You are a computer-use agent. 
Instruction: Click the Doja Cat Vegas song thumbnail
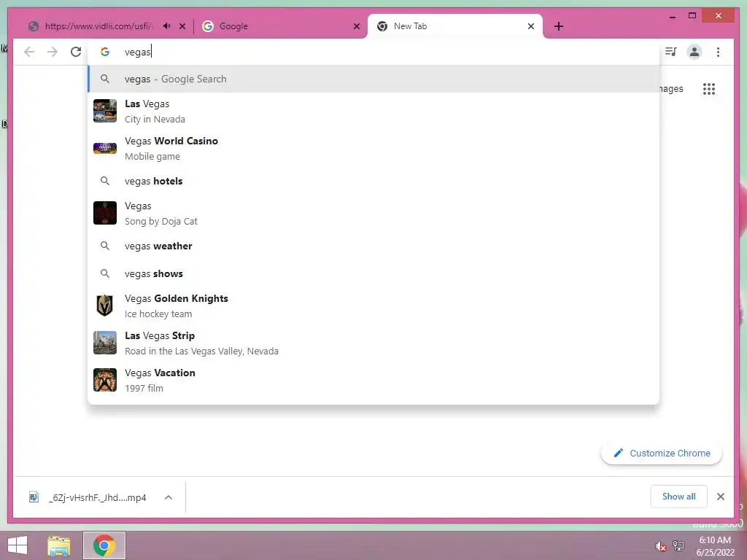tap(105, 213)
